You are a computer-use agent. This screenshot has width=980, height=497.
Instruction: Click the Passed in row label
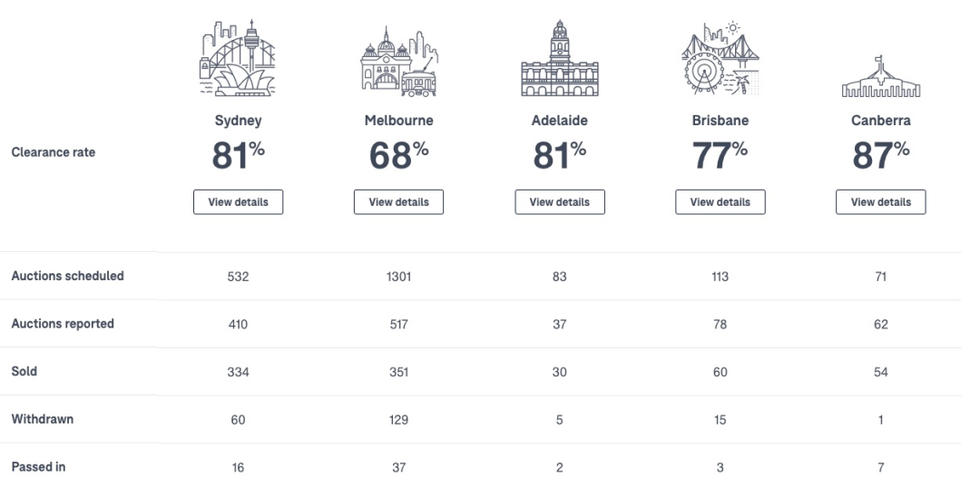click(38, 466)
